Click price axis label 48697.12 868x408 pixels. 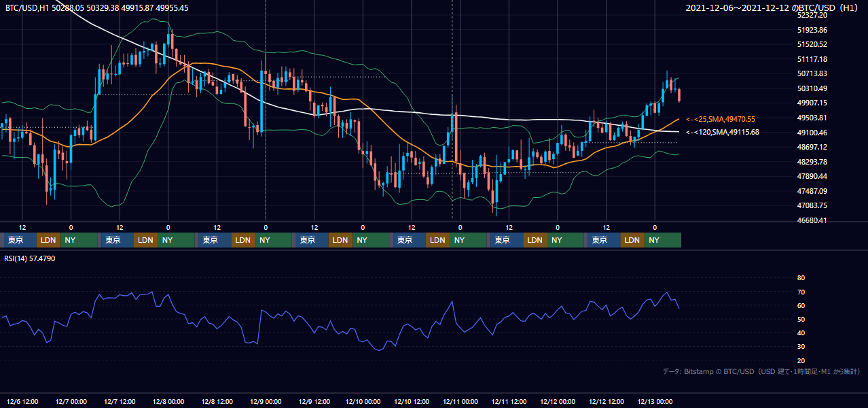pyautogui.click(x=812, y=147)
